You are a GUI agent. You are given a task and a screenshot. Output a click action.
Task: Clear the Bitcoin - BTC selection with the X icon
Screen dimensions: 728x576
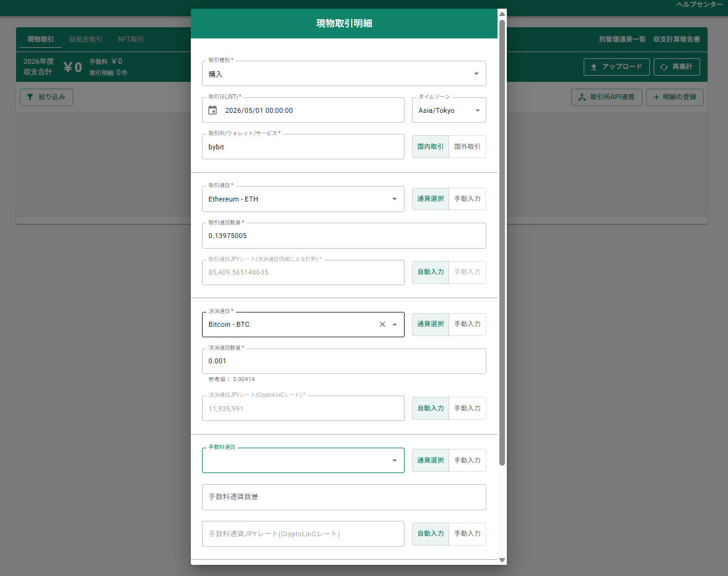pos(382,324)
